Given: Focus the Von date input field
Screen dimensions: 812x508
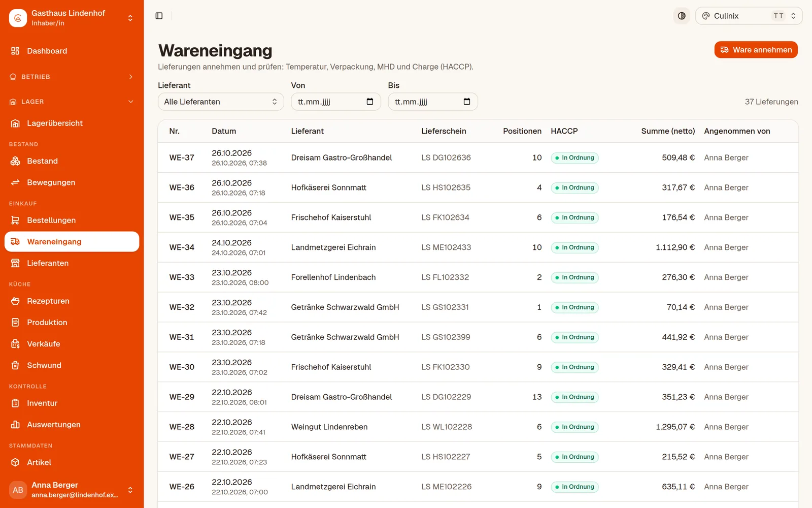Looking at the screenshot, I should [x=335, y=102].
